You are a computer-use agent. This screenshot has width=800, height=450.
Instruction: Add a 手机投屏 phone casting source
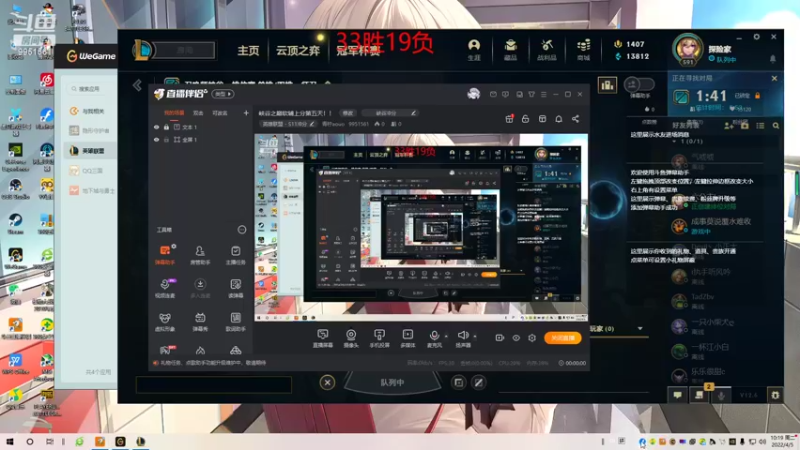point(379,338)
